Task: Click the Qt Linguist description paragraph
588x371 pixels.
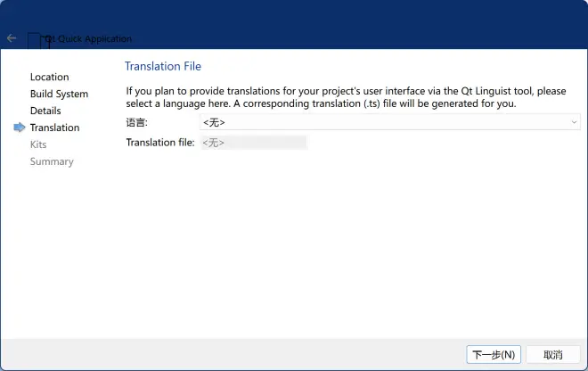Action: click(x=346, y=97)
